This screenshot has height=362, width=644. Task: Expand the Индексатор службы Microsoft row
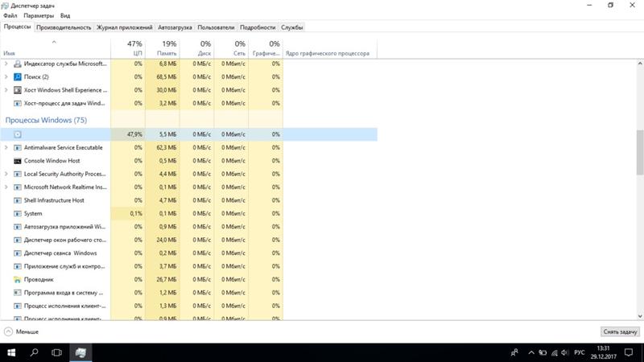tap(6, 64)
